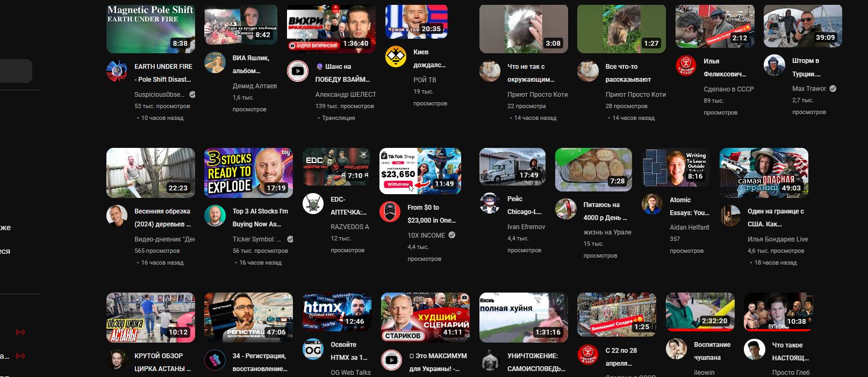868x377 pixels.
Task: Click "Воспитание чушпана" video title
Action: tap(712, 351)
